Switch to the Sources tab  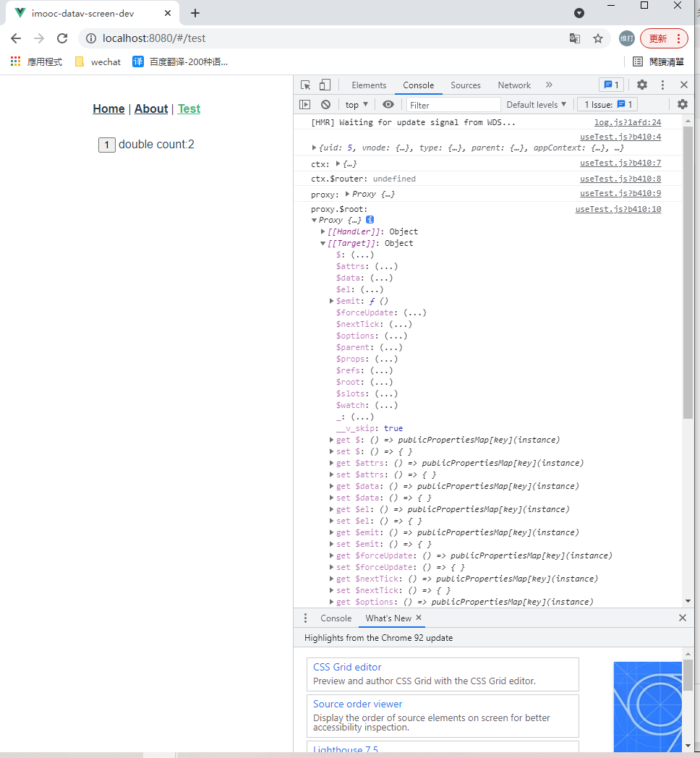[466, 85]
